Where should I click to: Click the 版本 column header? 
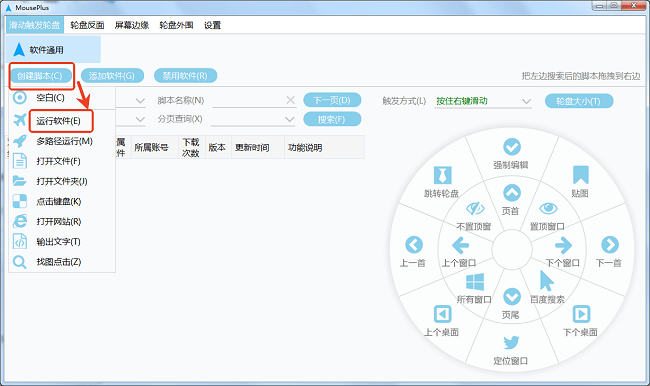click(x=217, y=147)
